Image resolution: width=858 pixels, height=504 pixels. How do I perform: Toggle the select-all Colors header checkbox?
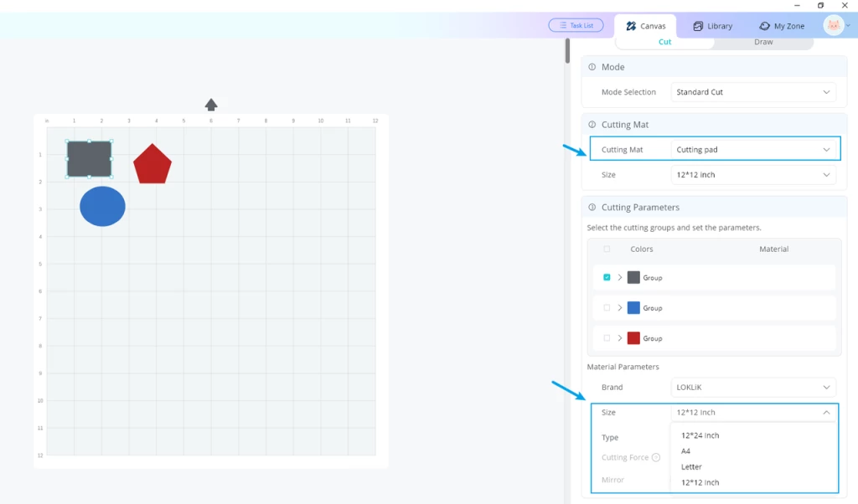pyautogui.click(x=607, y=249)
